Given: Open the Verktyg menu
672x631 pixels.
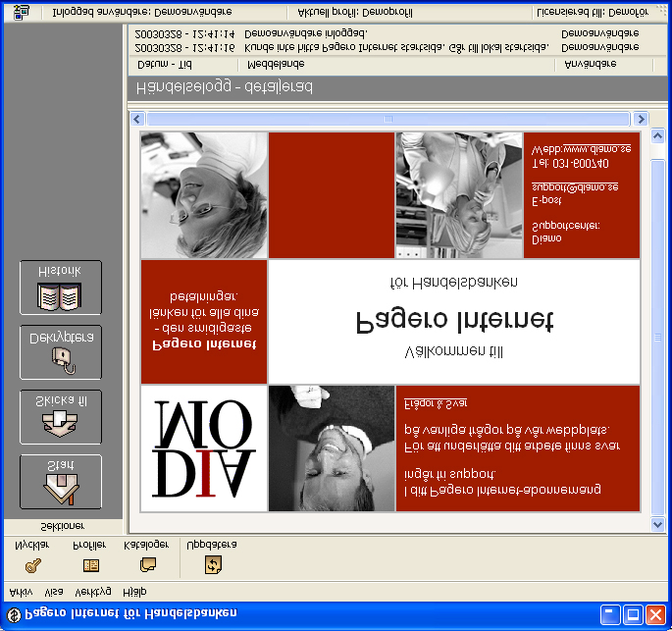Looking at the screenshot, I should coord(93,592).
